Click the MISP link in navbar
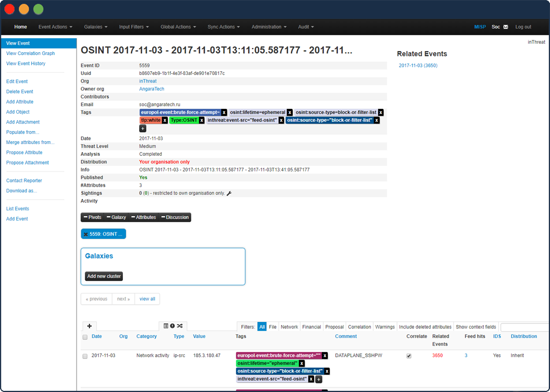 (x=480, y=27)
